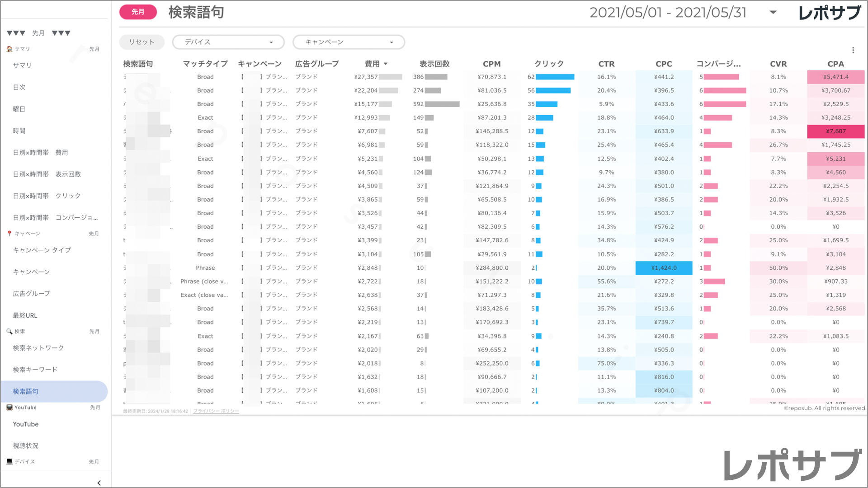Open the キャンペーン filter dropdown

(348, 42)
